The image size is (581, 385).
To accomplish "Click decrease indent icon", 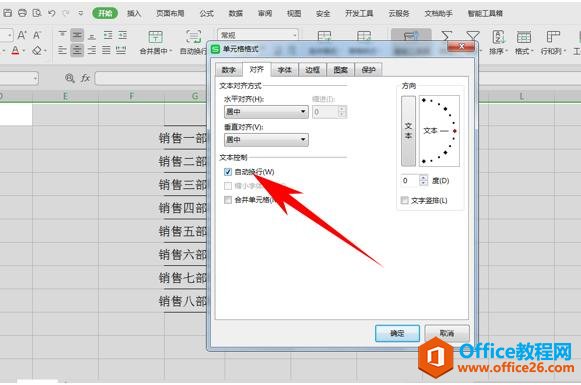I will [x=107, y=35].
